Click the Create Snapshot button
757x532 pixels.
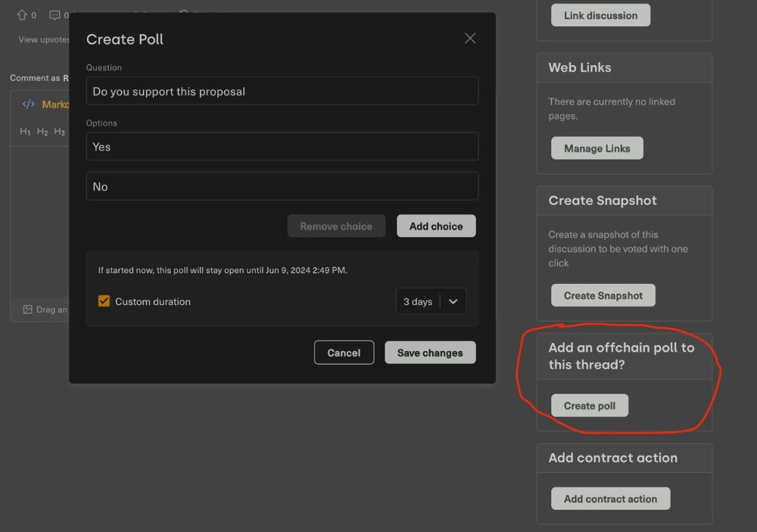(603, 295)
